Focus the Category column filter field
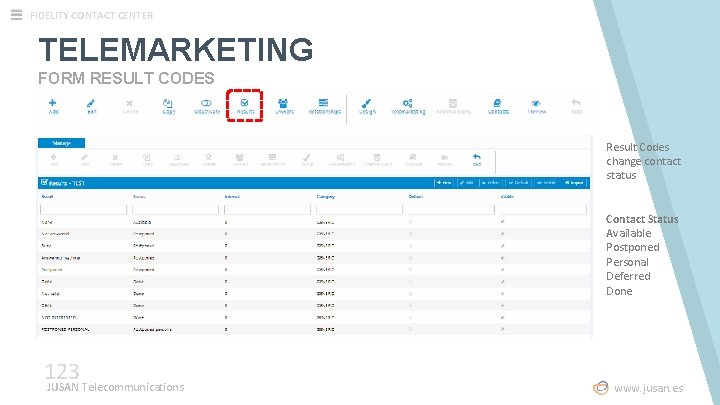The image size is (720, 405). coord(359,210)
